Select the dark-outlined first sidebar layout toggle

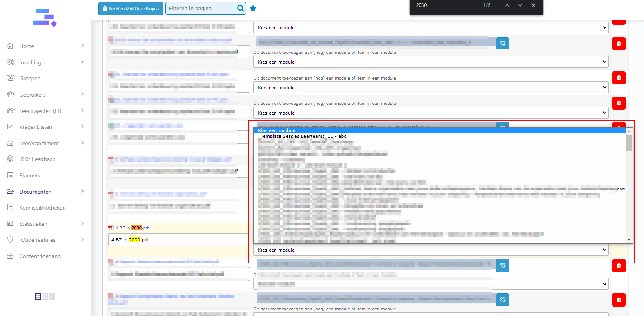tap(38, 296)
